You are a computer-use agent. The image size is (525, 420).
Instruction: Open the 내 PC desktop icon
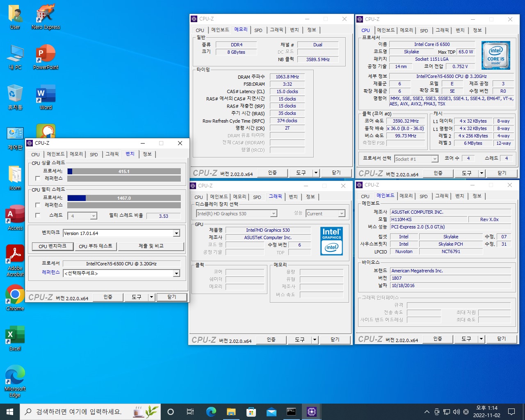(15, 57)
